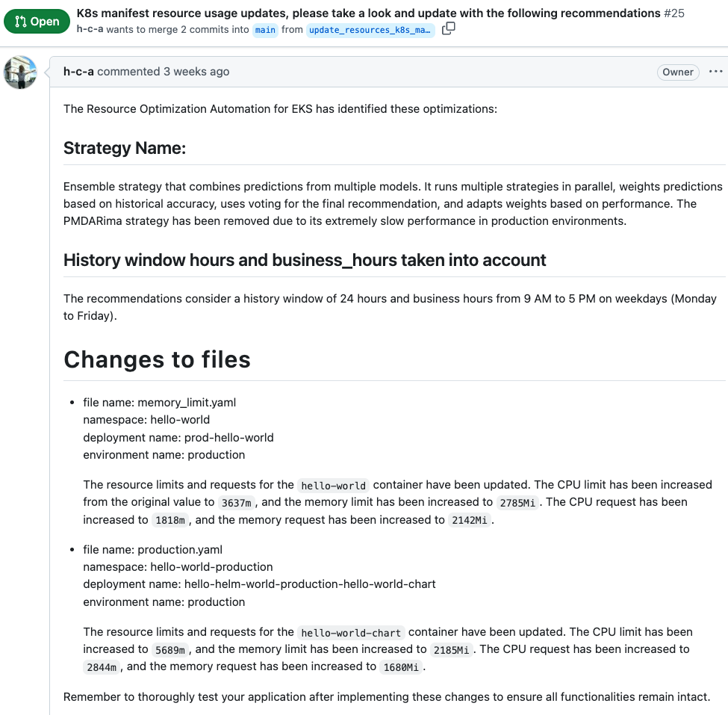Click the Changes to files heading
Screen dimensions: 728x715
click(x=157, y=359)
